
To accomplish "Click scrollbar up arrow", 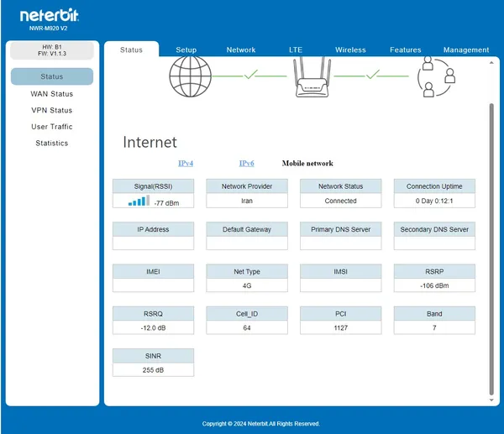I will (x=491, y=63).
